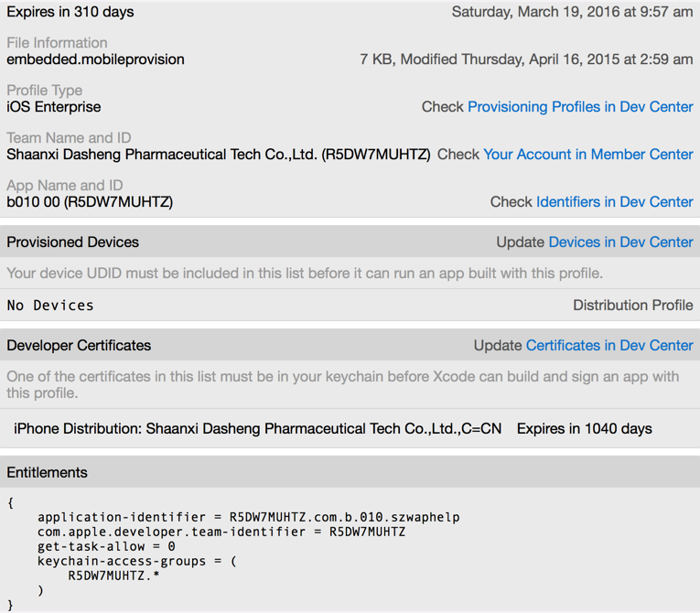Open Devices in Dev Center link

[620, 242]
